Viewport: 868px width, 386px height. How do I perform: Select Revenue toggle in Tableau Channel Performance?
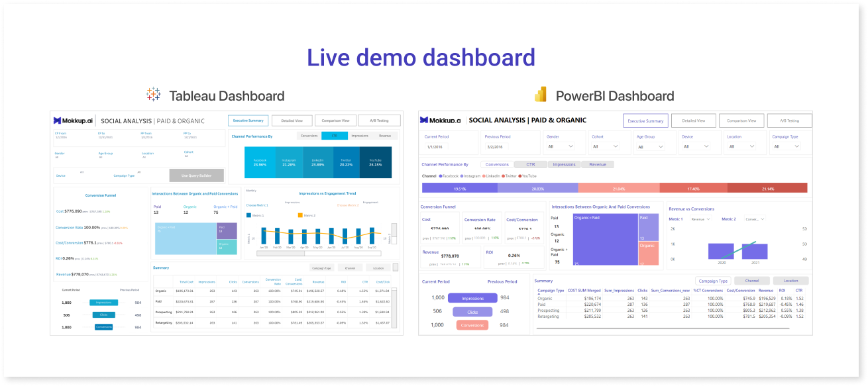coord(385,135)
